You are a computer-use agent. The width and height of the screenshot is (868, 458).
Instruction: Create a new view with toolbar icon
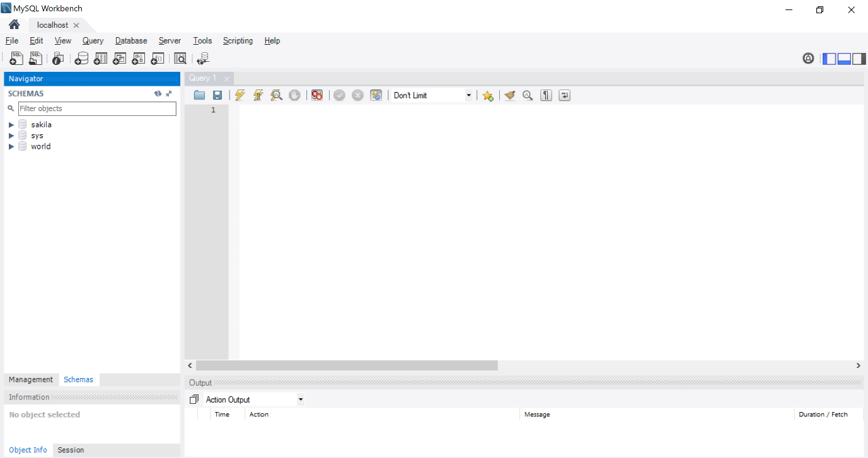point(119,59)
